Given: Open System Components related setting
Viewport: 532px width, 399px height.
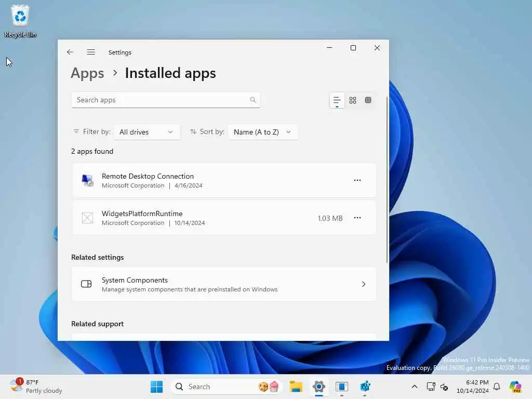Looking at the screenshot, I should [x=223, y=284].
